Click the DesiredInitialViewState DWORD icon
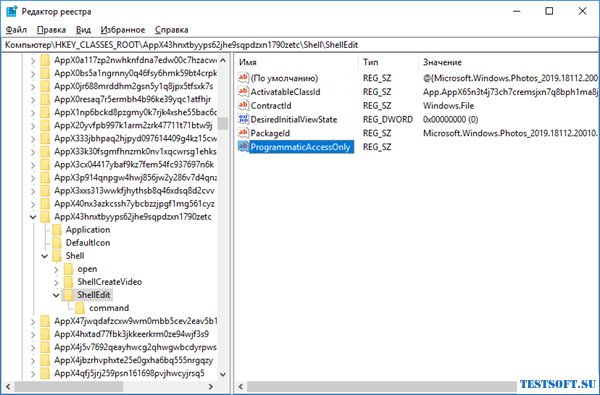Screen dimensions: 600x395 click(243, 119)
